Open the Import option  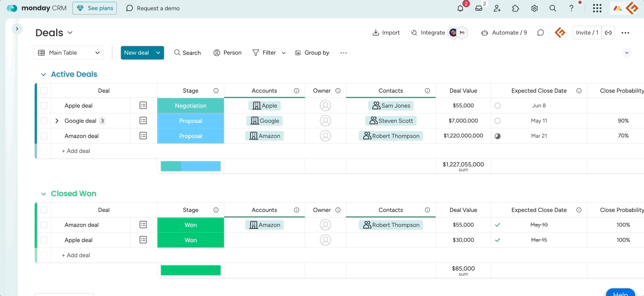tap(386, 33)
